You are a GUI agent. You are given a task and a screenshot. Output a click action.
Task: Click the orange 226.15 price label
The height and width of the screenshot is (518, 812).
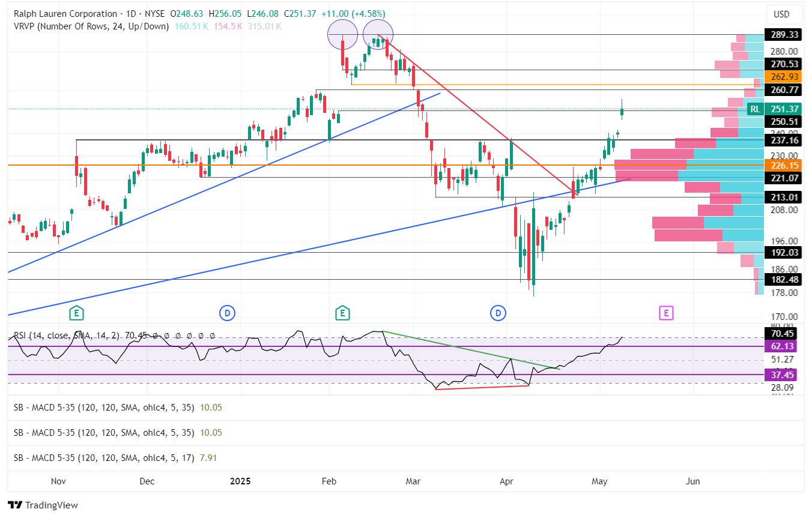(782, 164)
